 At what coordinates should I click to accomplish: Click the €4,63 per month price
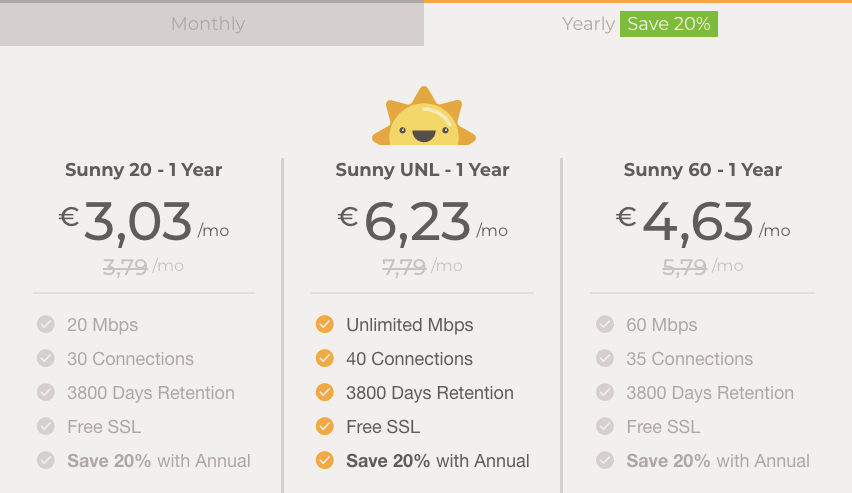(x=703, y=222)
